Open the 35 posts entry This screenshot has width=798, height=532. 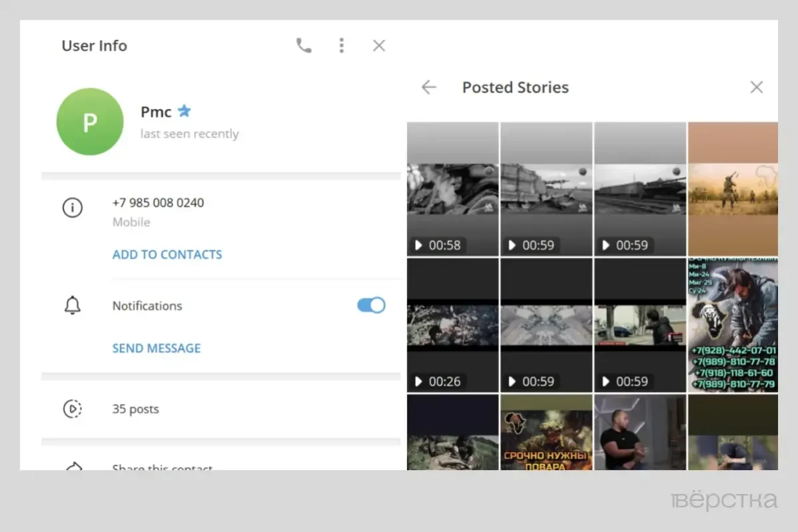click(136, 409)
